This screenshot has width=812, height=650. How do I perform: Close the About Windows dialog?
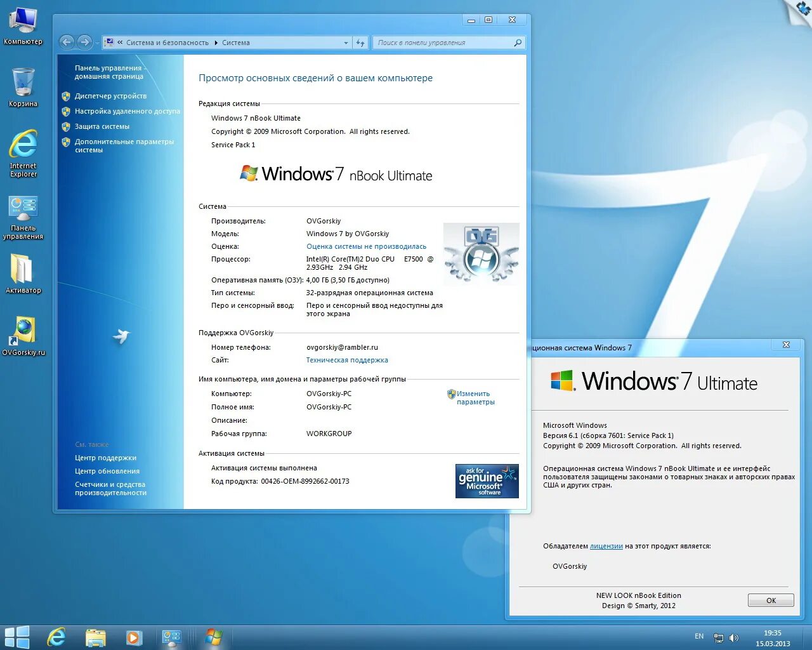pos(786,345)
